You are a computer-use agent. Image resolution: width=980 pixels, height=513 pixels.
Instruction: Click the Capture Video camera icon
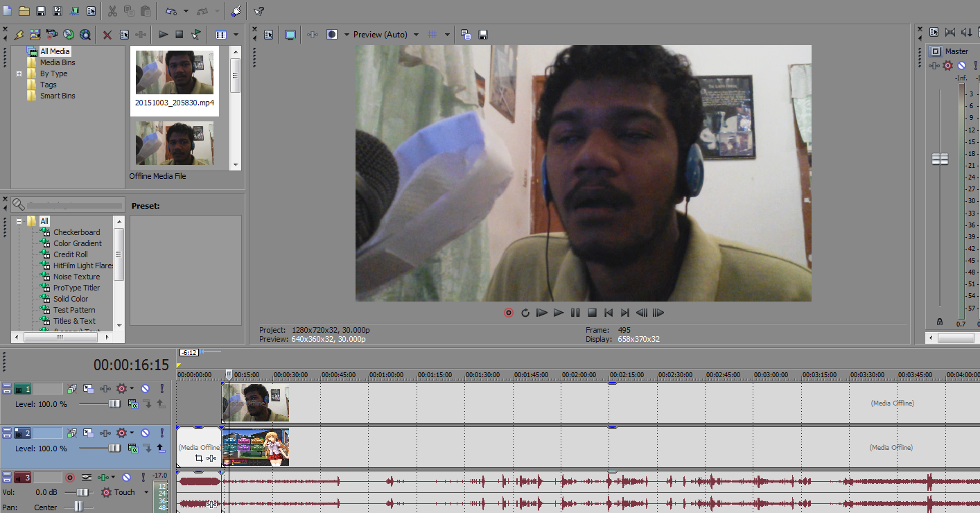tap(52, 34)
